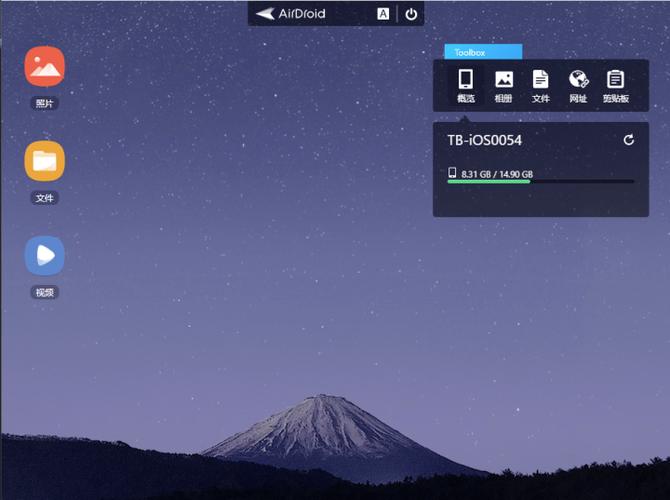Viewport: 670px width, 500px height.
Task: Click the power sign-out icon
Action: pos(411,14)
